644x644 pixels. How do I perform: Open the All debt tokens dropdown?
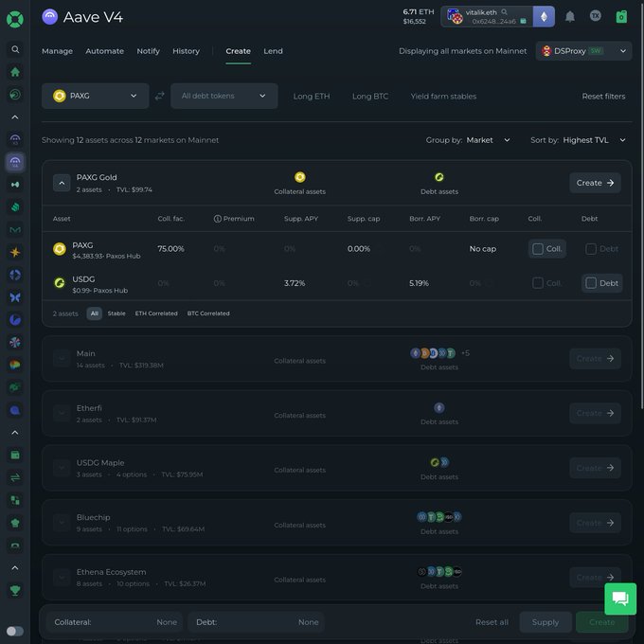click(224, 96)
